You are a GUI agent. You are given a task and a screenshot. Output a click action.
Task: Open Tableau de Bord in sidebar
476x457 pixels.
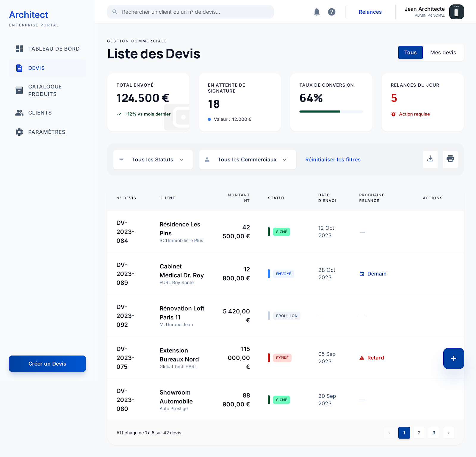48,49
